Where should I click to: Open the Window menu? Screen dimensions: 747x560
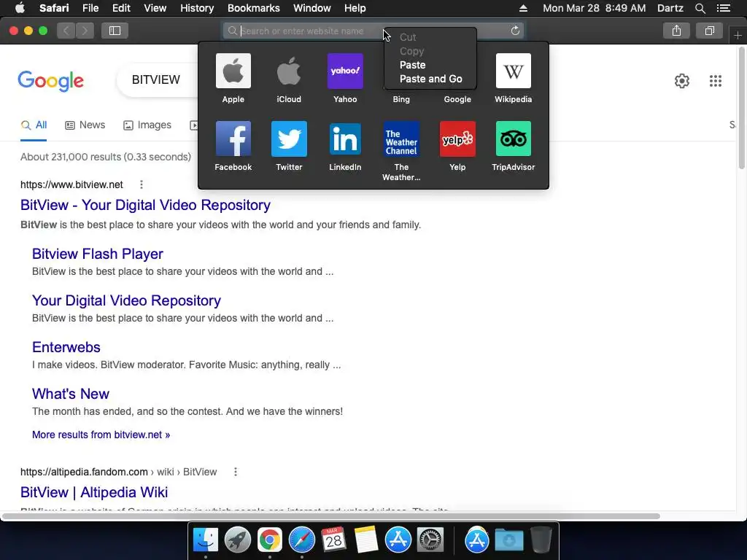click(x=311, y=8)
